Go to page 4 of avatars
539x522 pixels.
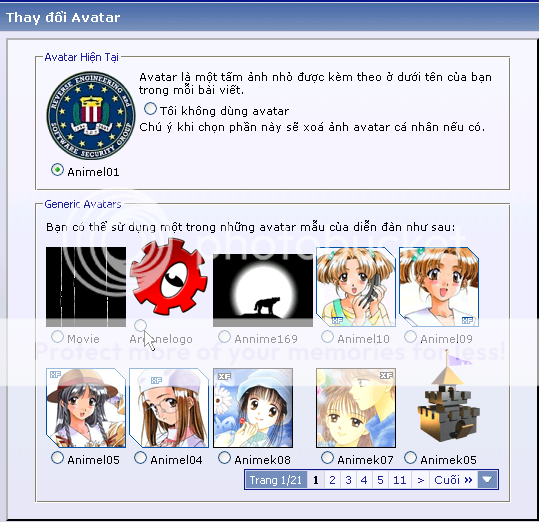click(x=364, y=480)
